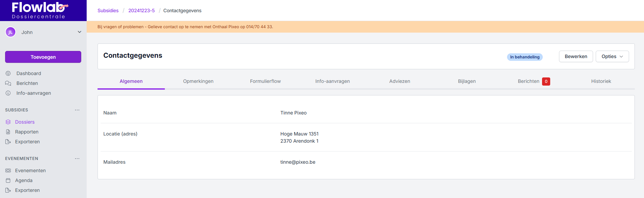644x198 pixels.
Task: Click the Dossiers stack icon
Action: (8, 122)
